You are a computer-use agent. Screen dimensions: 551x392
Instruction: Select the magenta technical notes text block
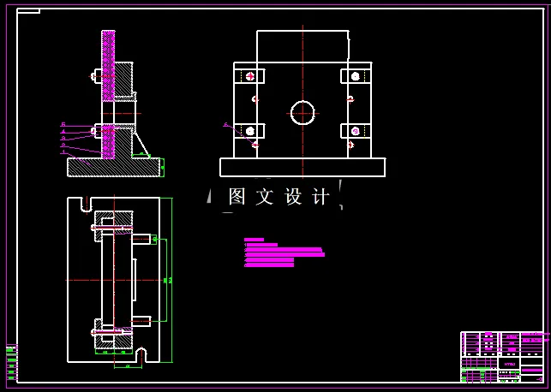[284, 252]
